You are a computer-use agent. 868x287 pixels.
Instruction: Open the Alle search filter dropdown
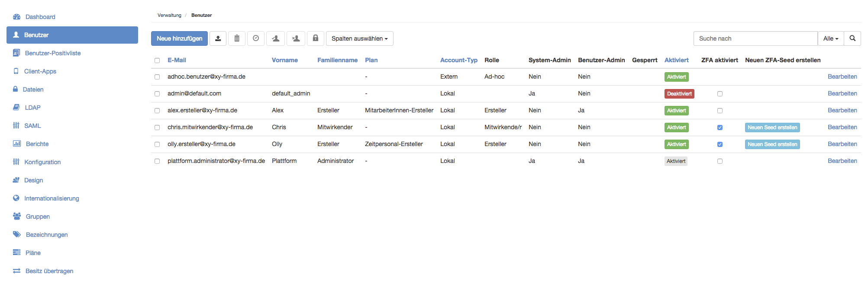(831, 38)
